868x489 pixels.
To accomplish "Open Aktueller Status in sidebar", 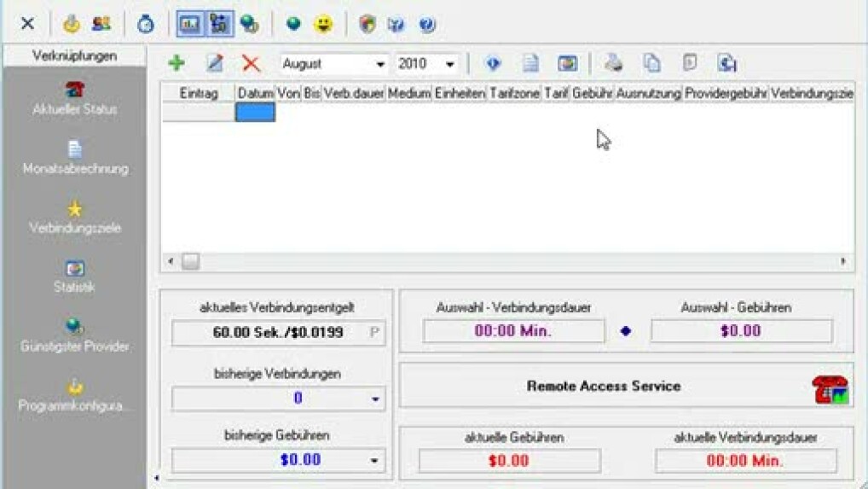I will [x=74, y=98].
